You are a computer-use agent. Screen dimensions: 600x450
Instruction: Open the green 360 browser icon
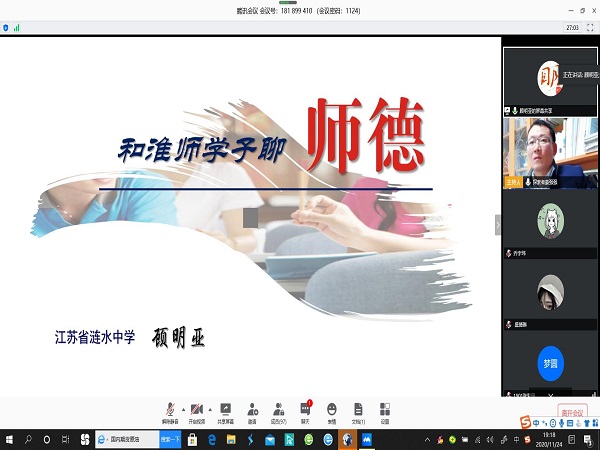pyautogui.click(x=308, y=439)
